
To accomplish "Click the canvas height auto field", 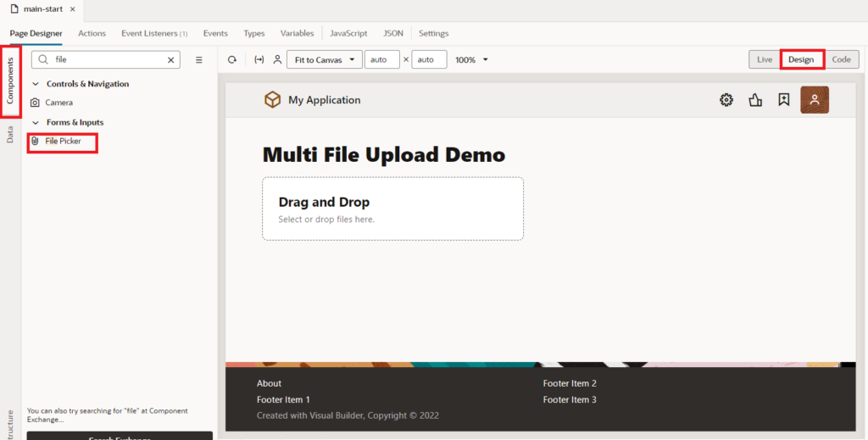I will (x=429, y=60).
